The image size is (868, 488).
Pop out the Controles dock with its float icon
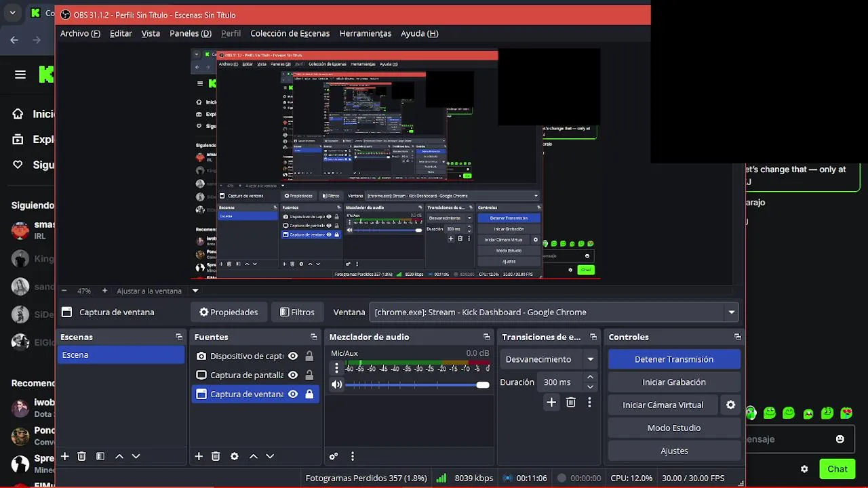tap(737, 337)
